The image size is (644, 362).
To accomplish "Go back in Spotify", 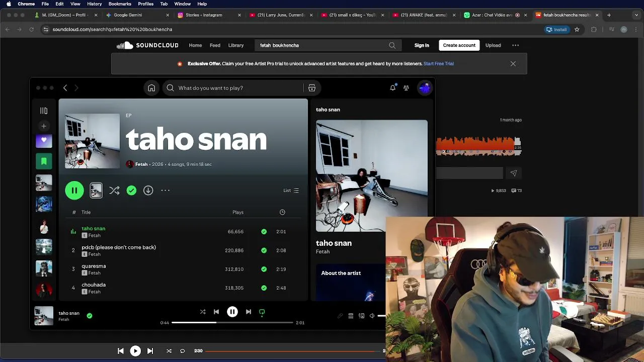I will (x=65, y=88).
